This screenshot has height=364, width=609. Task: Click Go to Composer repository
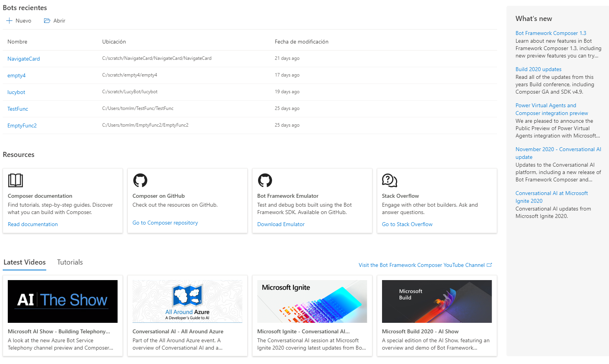point(165,223)
